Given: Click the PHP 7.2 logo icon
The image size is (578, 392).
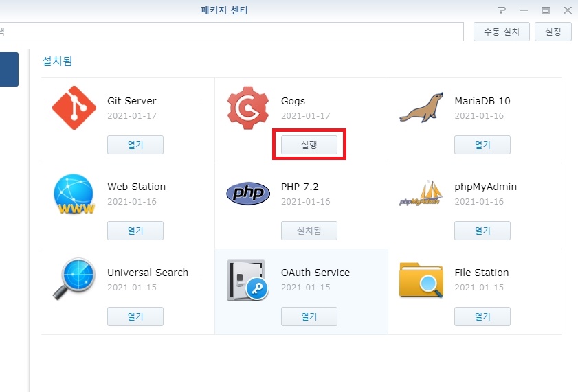Looking at the screenshot, I should click(x=248, y=193).
